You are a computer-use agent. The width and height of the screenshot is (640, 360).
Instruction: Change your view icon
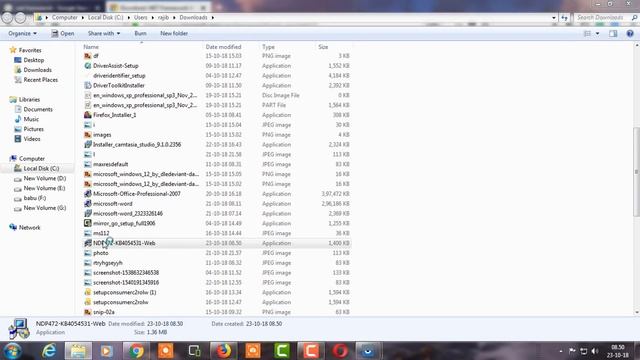point(587,33)
